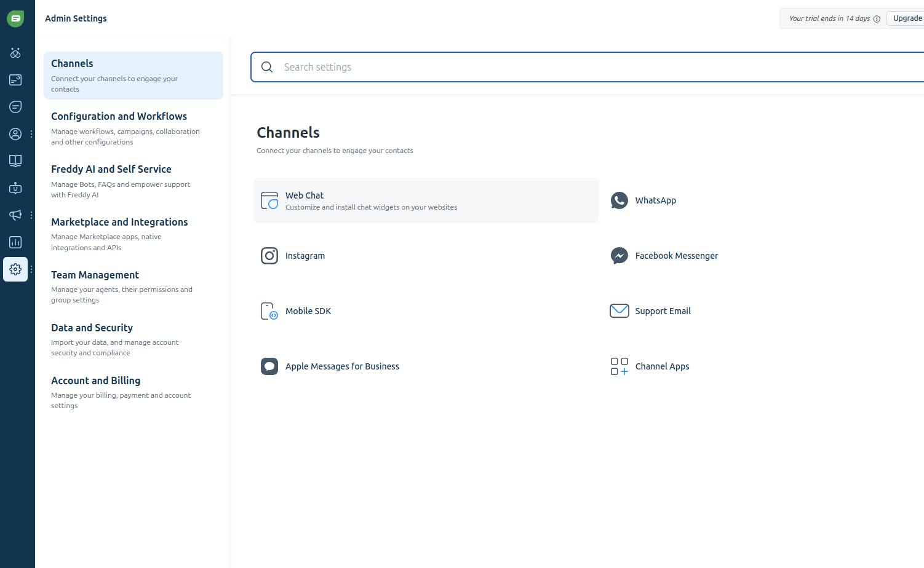Click the Upgrade button
This screenshot has height=568, width=924.
coord(907,18)
